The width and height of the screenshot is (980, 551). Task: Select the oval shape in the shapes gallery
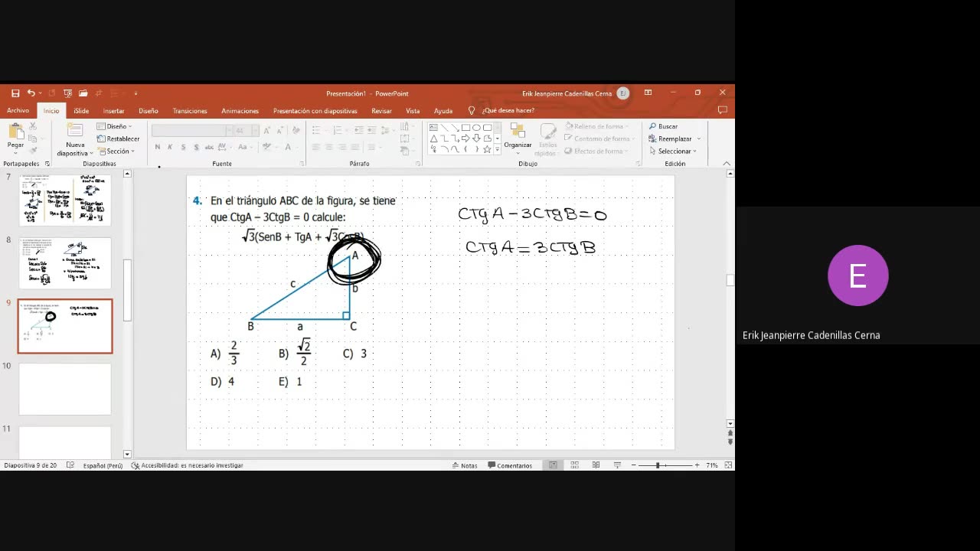click(476, 128)
